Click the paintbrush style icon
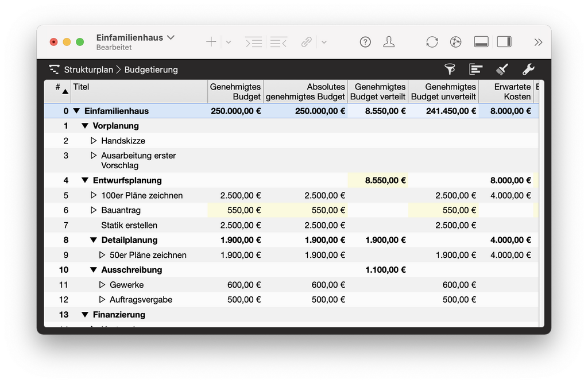588x383 pixels. tap(502, 69)
